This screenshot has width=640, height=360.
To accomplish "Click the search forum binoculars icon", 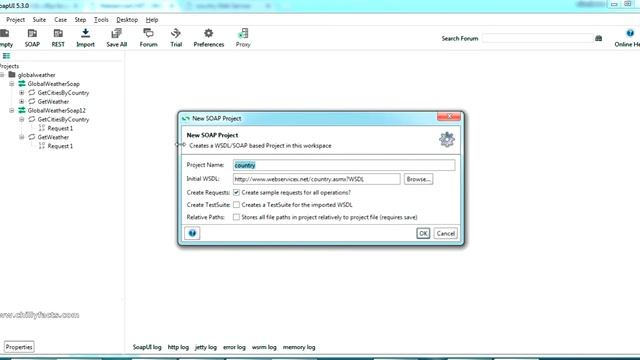I will [x=598, y=38].
